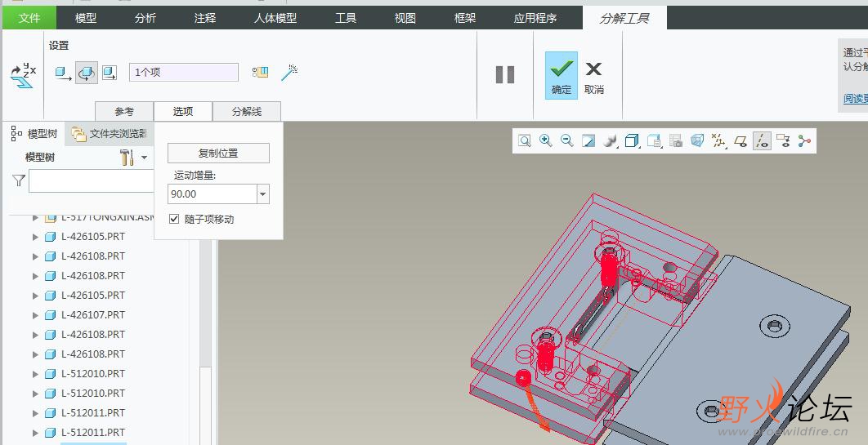Expand the first L-512011.PRT node

point(35,413)
